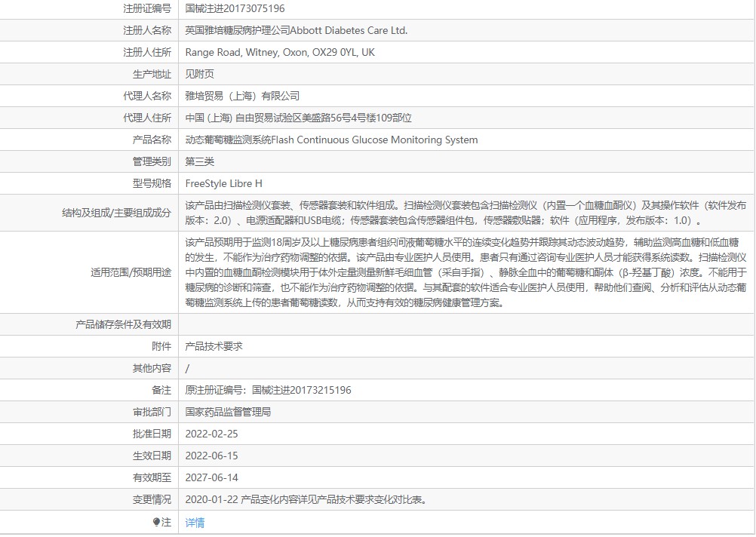The width and height of the screenshot is (756, 537).
Task: Select agent name 雅培贸易（上海）有限公司
Action: coord(242,96)
